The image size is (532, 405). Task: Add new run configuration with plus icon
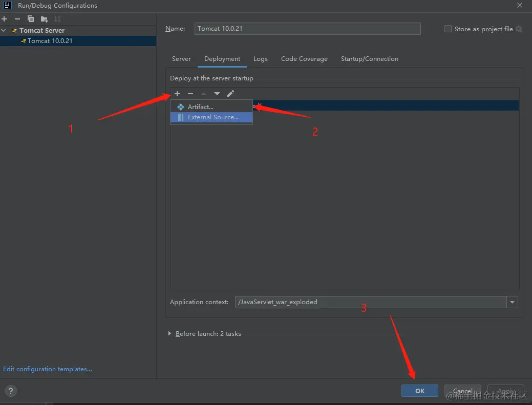pos(4,19)
